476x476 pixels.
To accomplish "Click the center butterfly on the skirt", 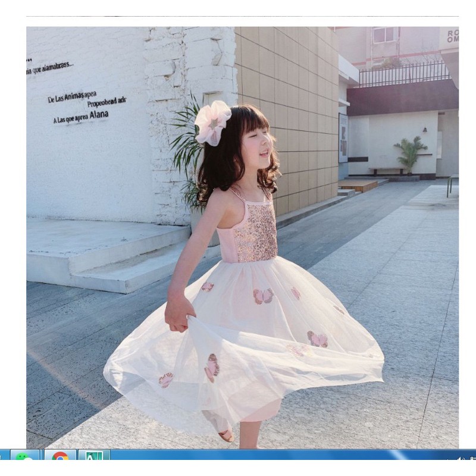I will tap(262, 296).
